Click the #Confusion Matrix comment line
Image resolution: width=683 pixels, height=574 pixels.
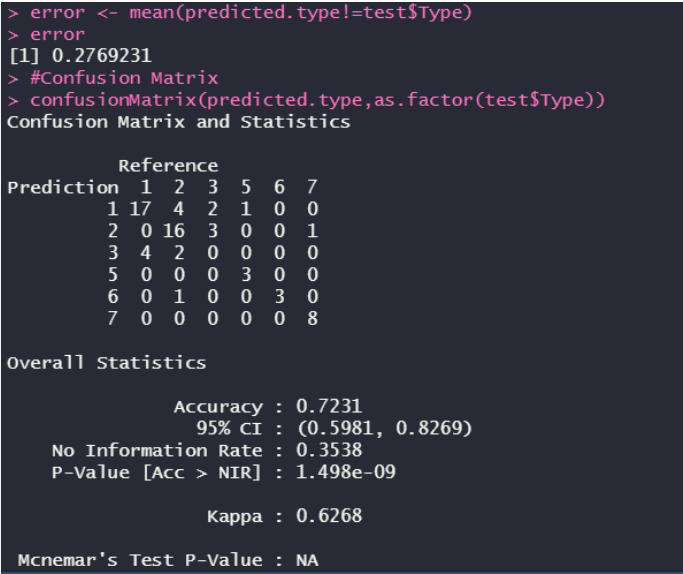113,78
